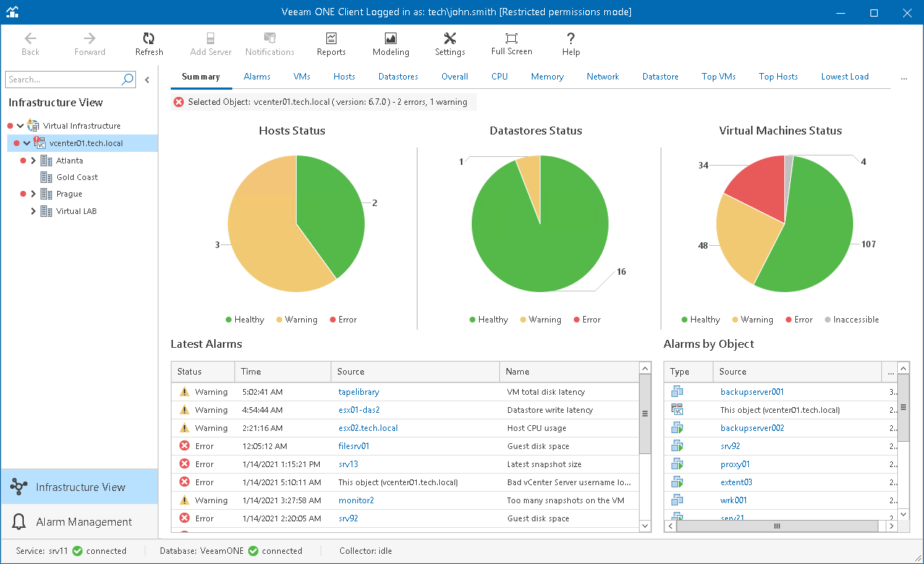Expand the Virtual LAB tree node
The height and width of the screenshot is (564, 924).
pos(33,211)
